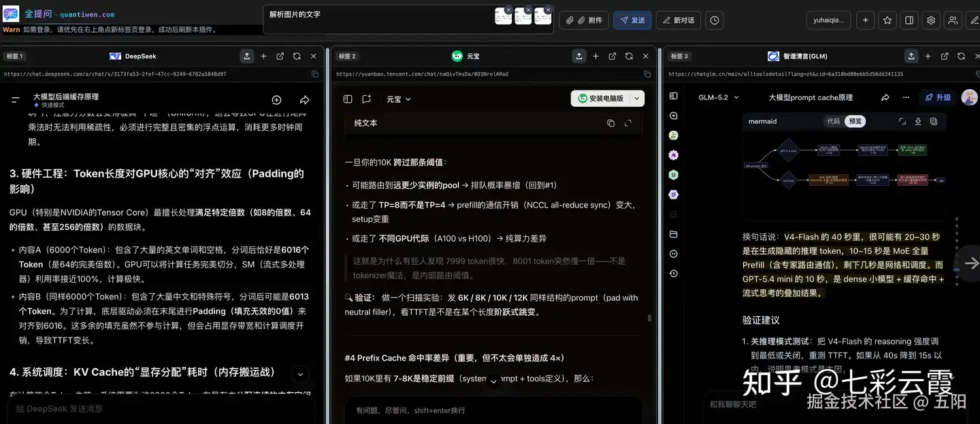Share the DeepSeek conversation arrow icon
This screenshot has height=424, width=980.
[x=304, y=100]
